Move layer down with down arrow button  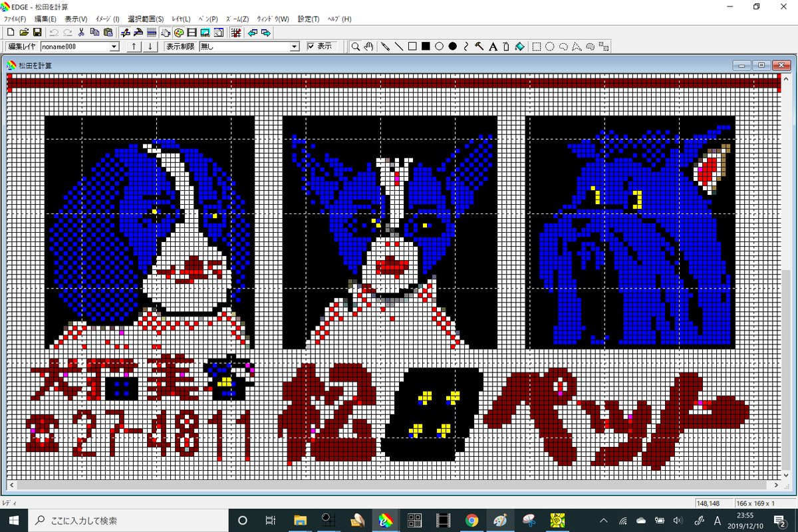[x=150, y=47]
